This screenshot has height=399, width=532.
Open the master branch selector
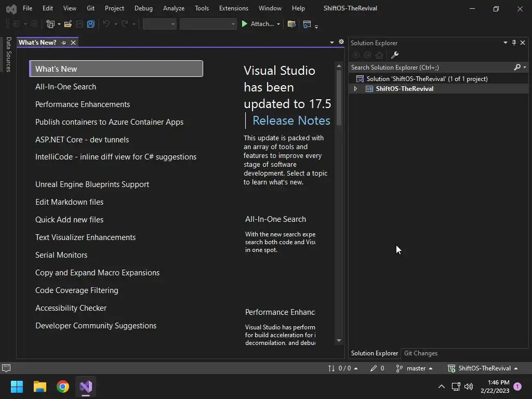click(x=414, y=368)
